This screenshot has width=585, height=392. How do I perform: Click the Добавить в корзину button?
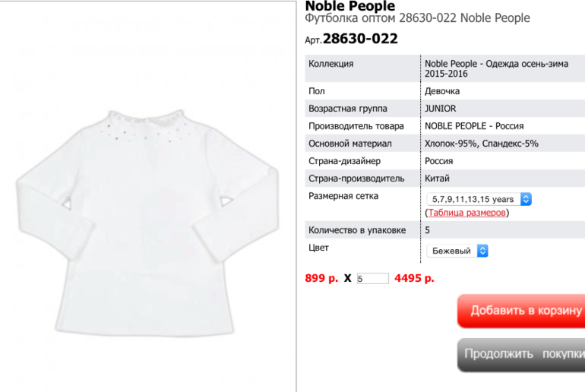(x=521, y=311)
